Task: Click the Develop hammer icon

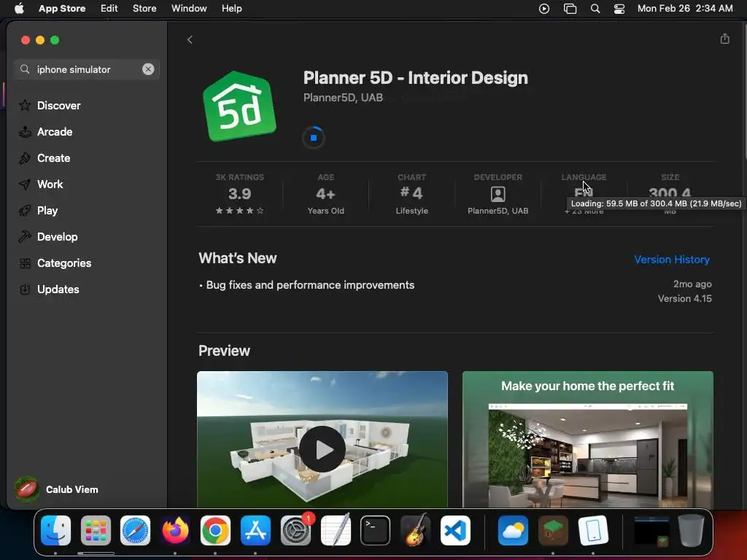Action: click(25, 237)
